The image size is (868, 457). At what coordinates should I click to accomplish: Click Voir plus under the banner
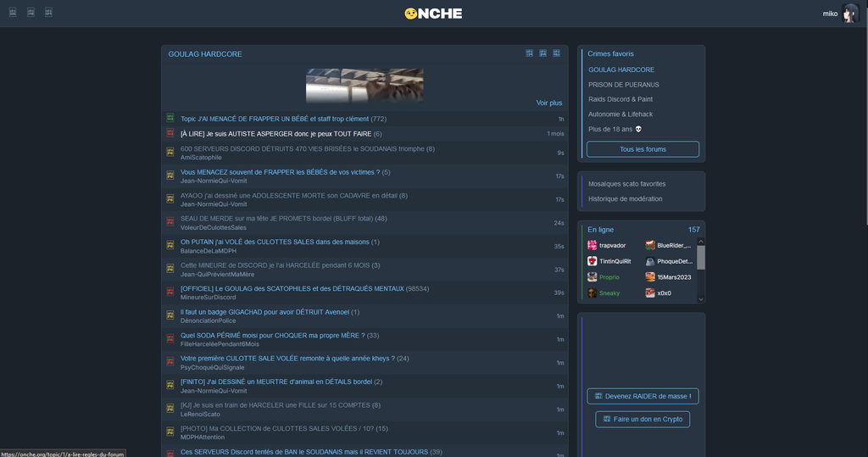pyautogui.click(x=549, y=103)
